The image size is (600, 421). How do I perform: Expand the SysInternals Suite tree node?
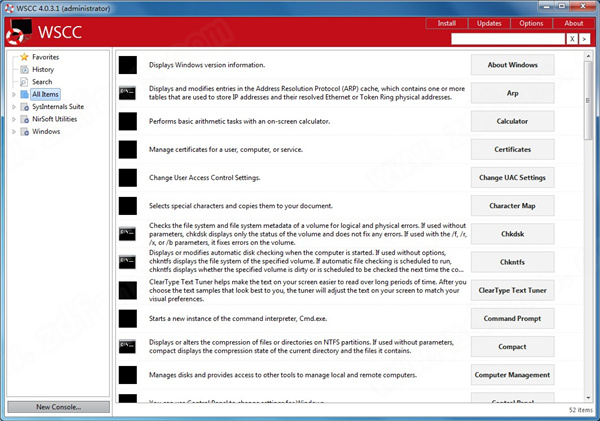click(13, 106)
